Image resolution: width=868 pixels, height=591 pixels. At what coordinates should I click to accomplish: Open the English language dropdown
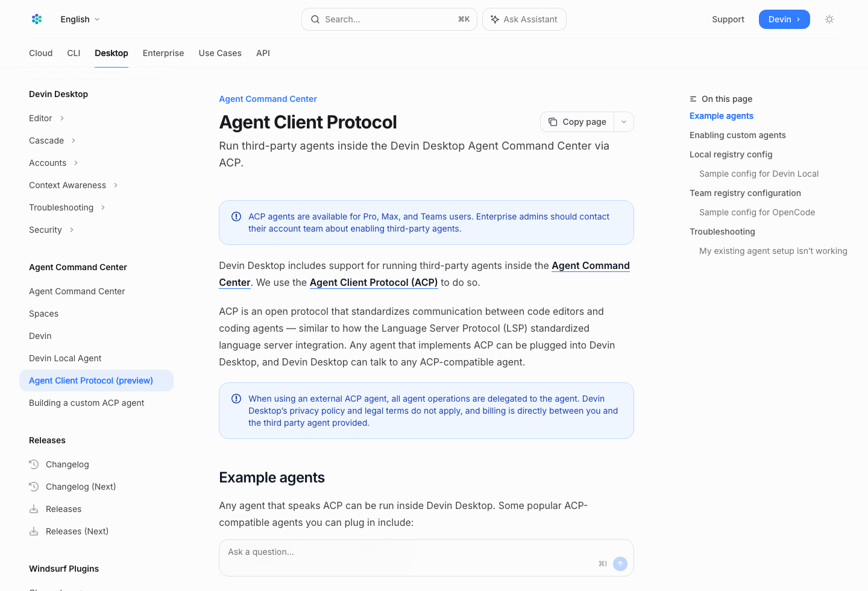coord(80,19)
